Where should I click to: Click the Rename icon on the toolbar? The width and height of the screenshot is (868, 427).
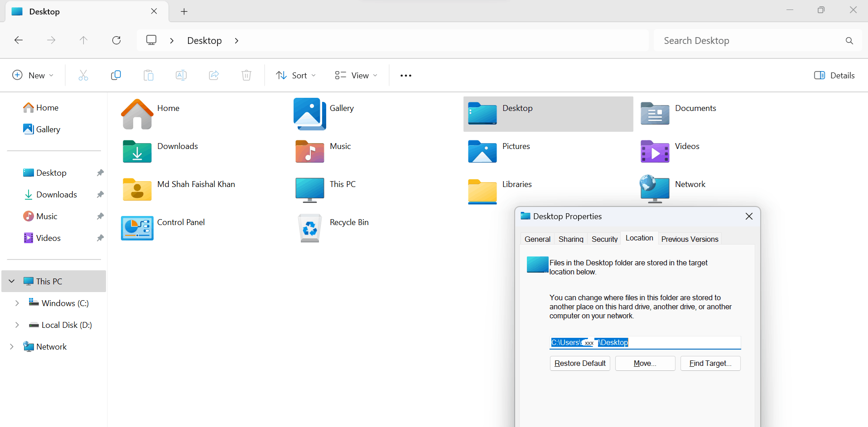[181, 75]
